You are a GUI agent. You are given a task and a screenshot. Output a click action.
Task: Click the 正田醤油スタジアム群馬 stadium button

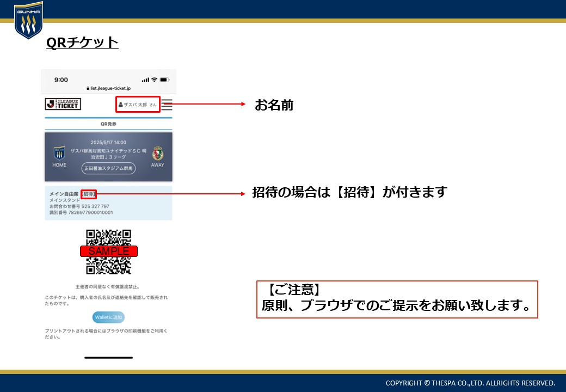coord(108,169)
